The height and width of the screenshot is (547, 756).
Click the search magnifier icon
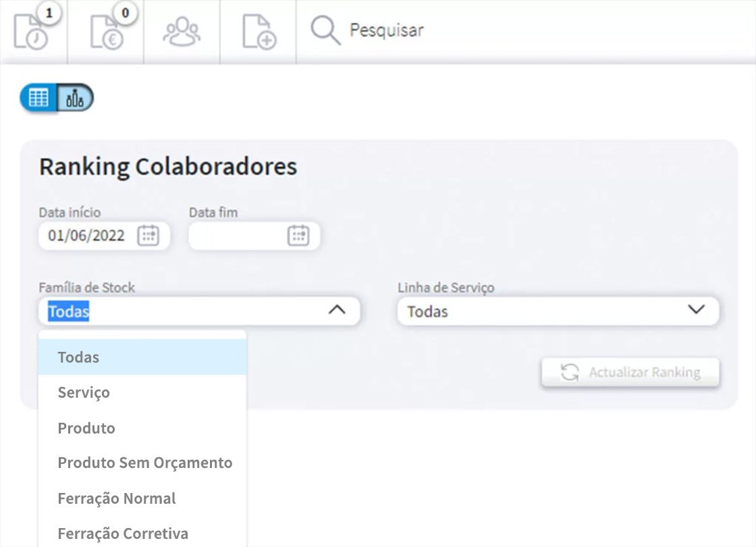[x=325, y=31]
